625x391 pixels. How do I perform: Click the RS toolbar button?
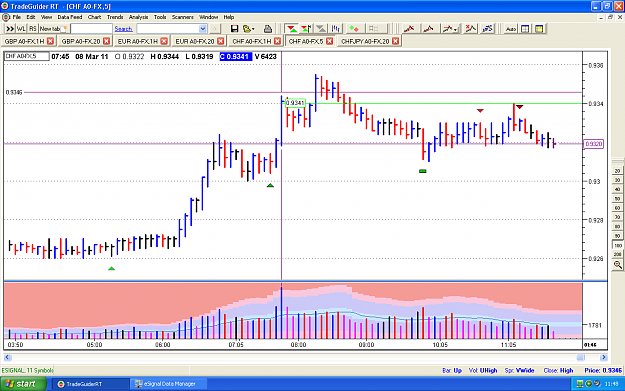point(33,29)
